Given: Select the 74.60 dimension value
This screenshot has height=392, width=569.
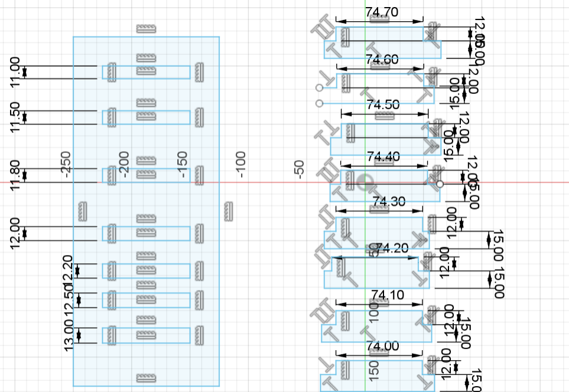Looking at the screenshot, I should (x=382, y=59).
